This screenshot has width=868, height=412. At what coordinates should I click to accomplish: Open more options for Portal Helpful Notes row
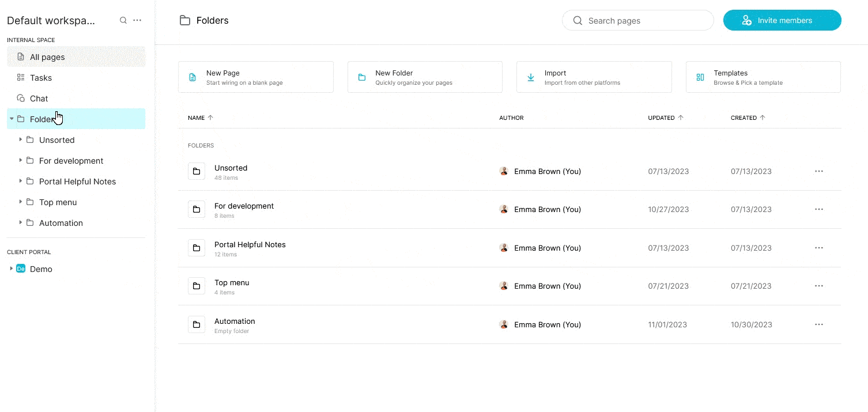click(x=819, y=248)
